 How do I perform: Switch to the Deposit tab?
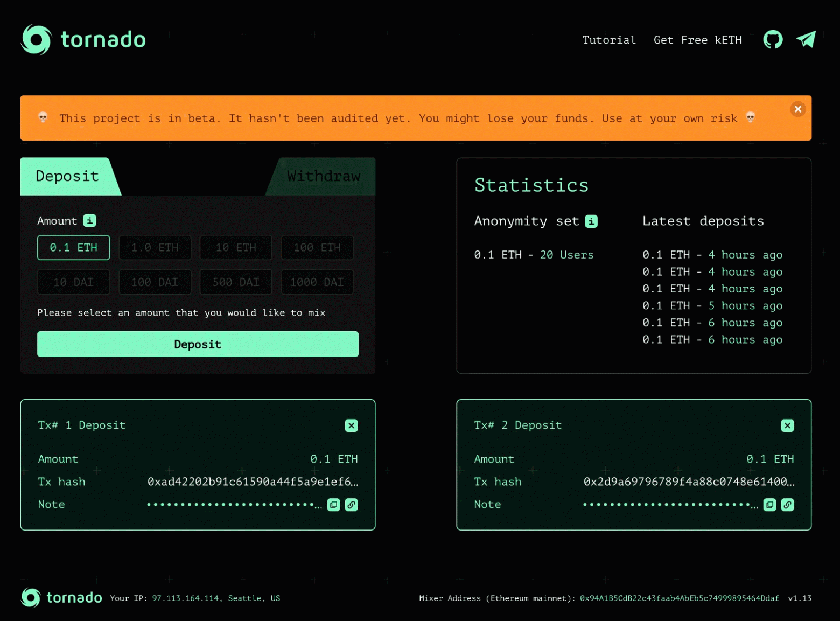point(68,176)
